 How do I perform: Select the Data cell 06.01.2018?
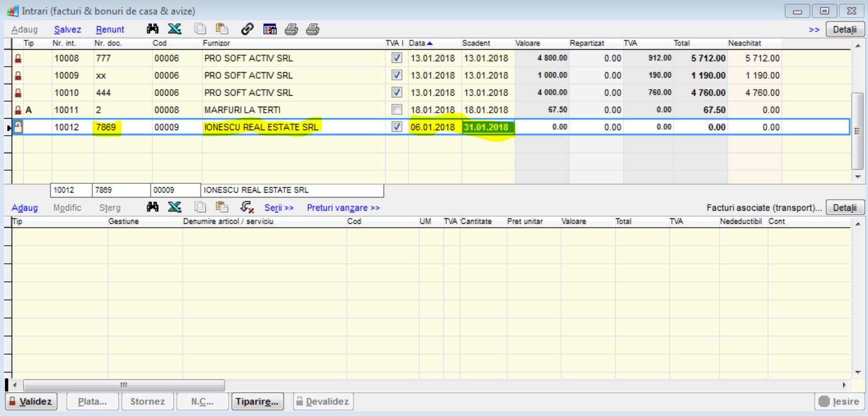pyautogui.click(x=435, y=127)
